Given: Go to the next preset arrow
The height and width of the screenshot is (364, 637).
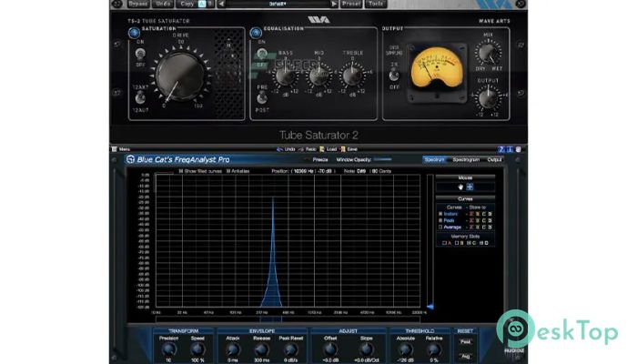Looking at the screenshot, I should (x=334, y=4).
